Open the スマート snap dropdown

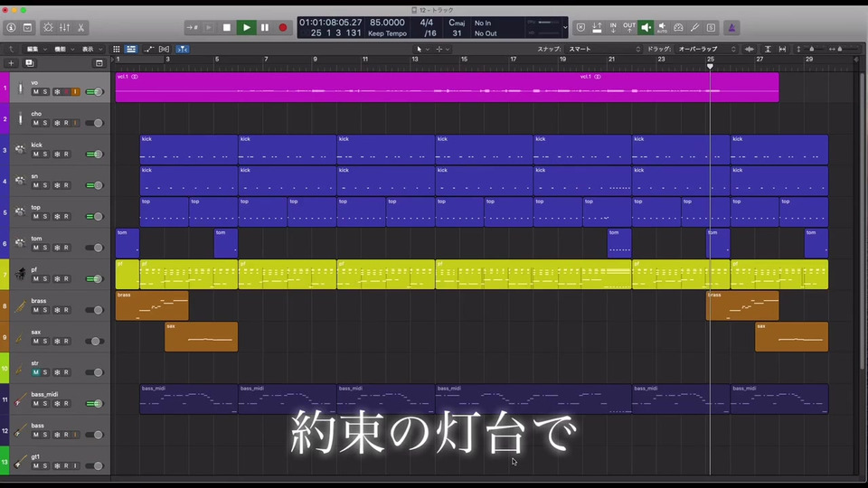click(x=604, y=49)
